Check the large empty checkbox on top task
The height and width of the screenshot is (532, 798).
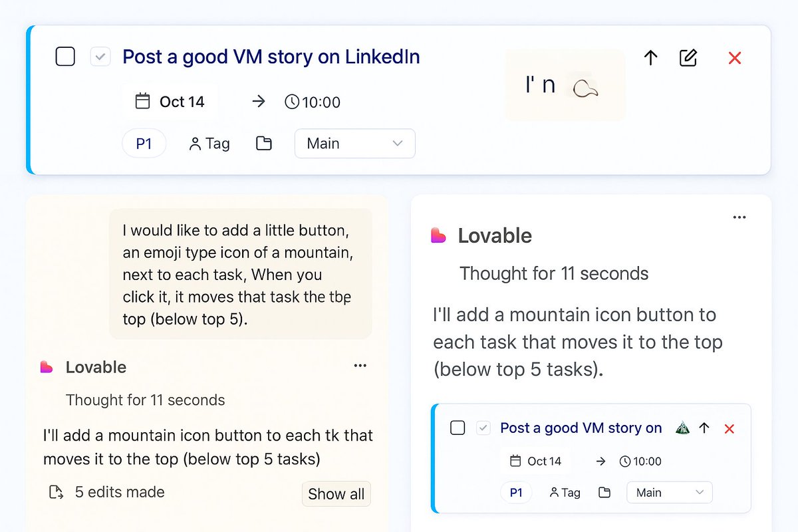pos(65,57)
